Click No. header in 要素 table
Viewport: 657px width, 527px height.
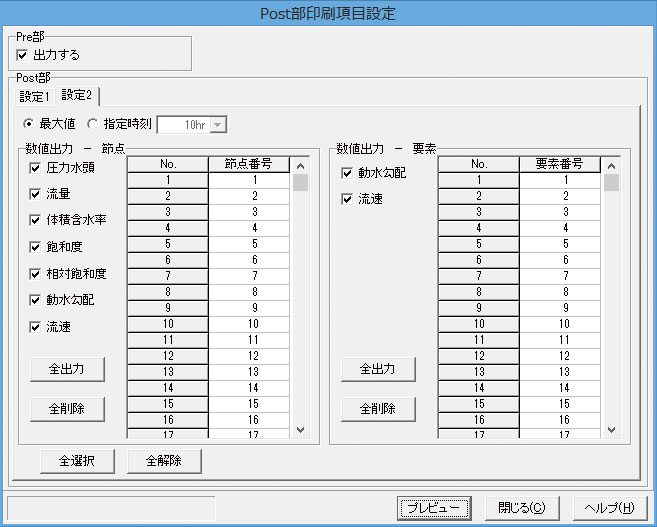[479, 164]
